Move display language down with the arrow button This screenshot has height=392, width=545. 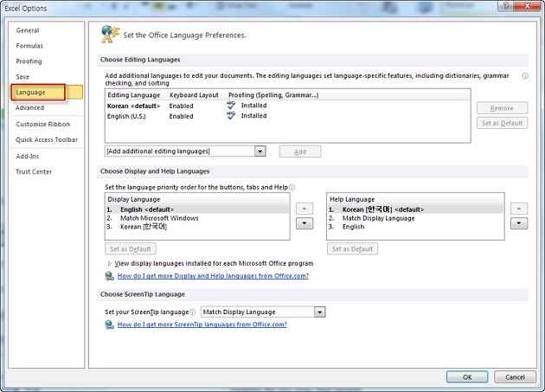tap(305, 223)
